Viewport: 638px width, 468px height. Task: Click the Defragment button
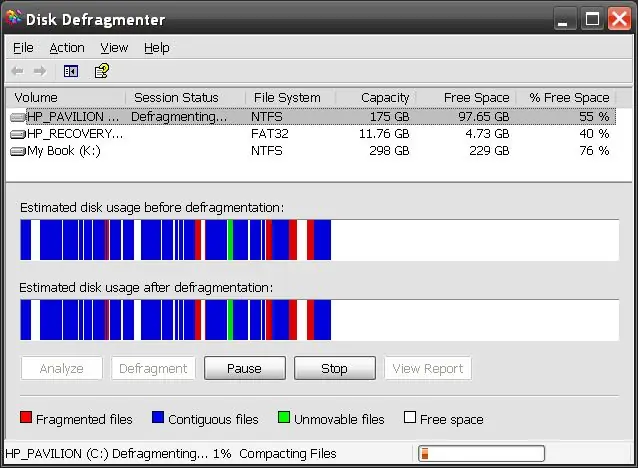[153, 368]
